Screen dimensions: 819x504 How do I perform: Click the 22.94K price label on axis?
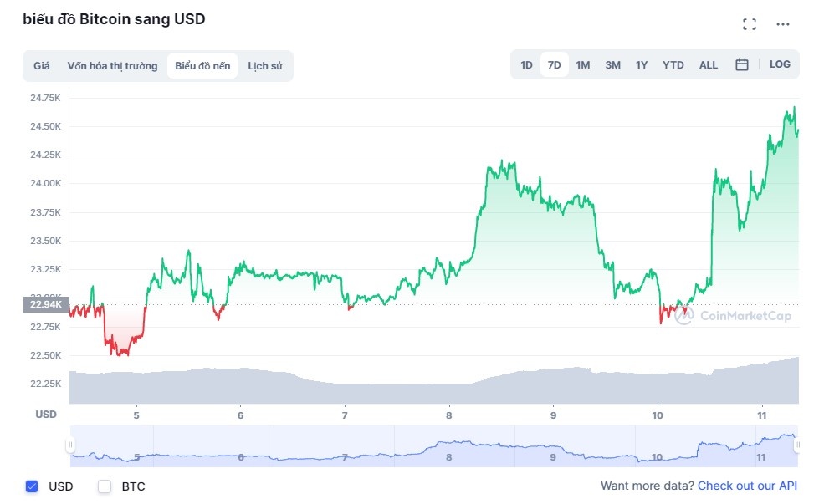[x=46, y=304]
